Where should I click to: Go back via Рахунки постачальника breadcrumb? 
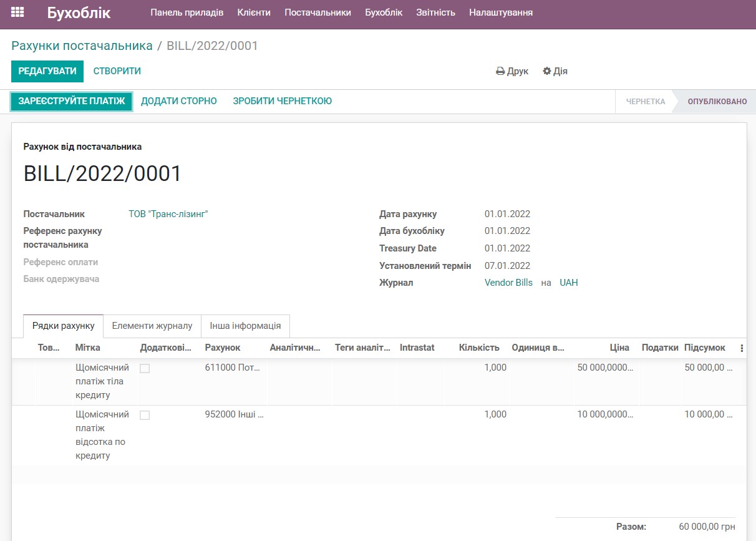(81, 45)
